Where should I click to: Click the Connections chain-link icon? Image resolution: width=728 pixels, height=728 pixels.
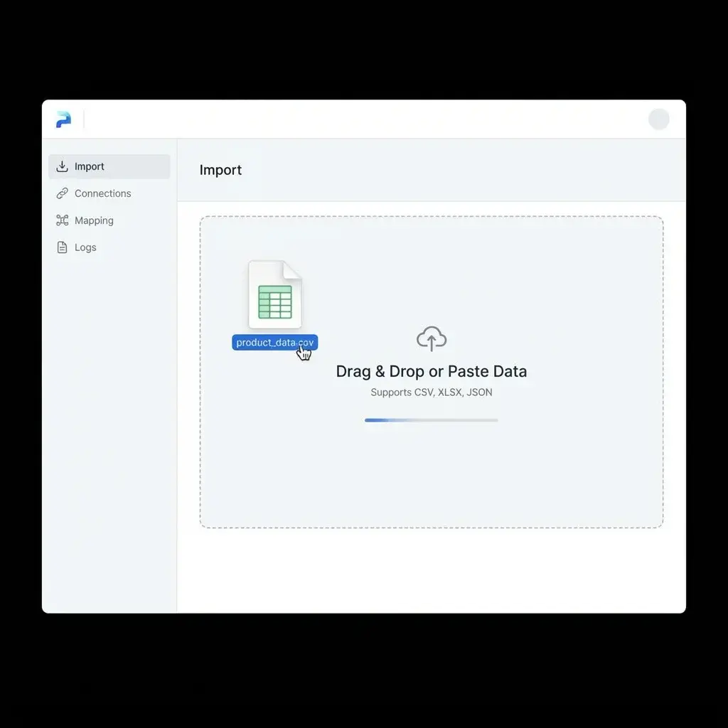62,193
